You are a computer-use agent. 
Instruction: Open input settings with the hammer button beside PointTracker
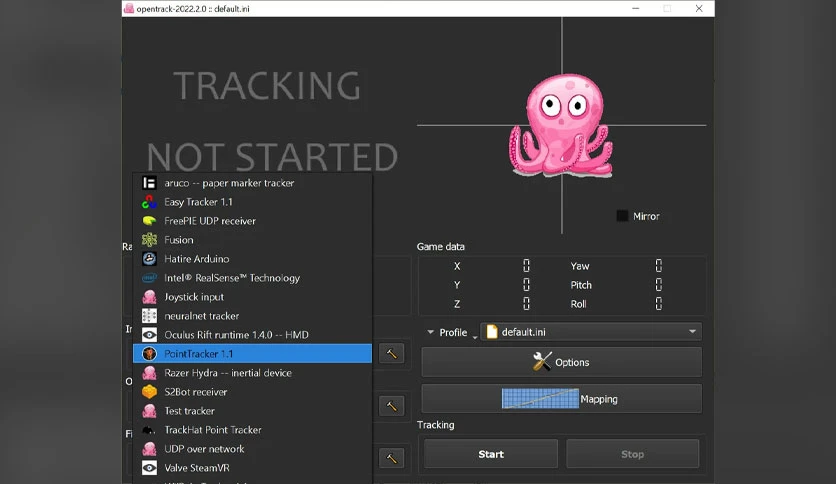(391, 353)
